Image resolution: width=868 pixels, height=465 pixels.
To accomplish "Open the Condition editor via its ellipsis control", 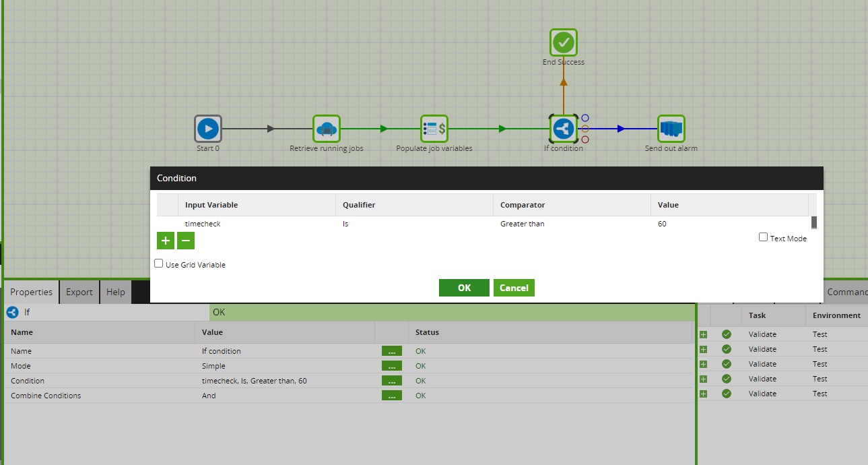I will coord(392,380).
